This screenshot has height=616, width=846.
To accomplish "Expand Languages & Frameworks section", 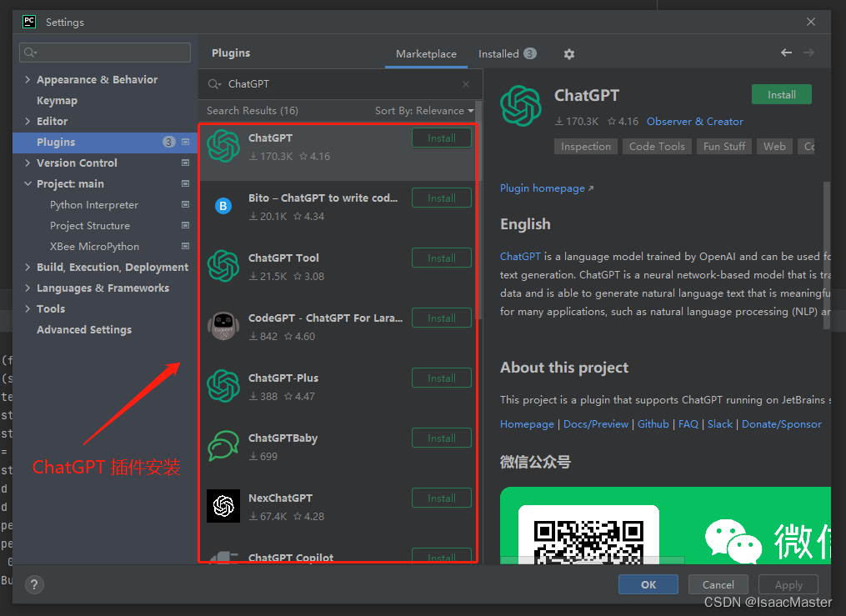I will click(x=28, y=288).
